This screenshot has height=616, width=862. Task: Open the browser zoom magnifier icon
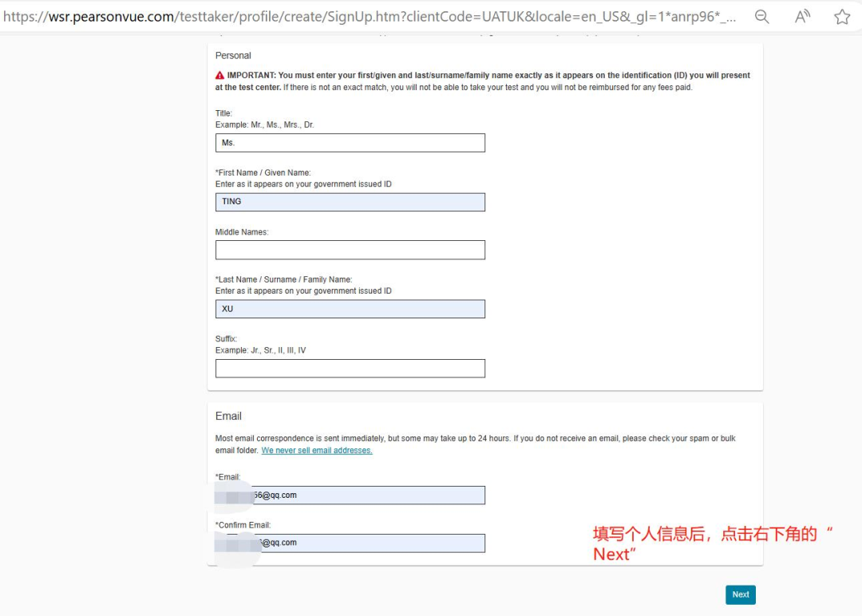click(761, 17)
